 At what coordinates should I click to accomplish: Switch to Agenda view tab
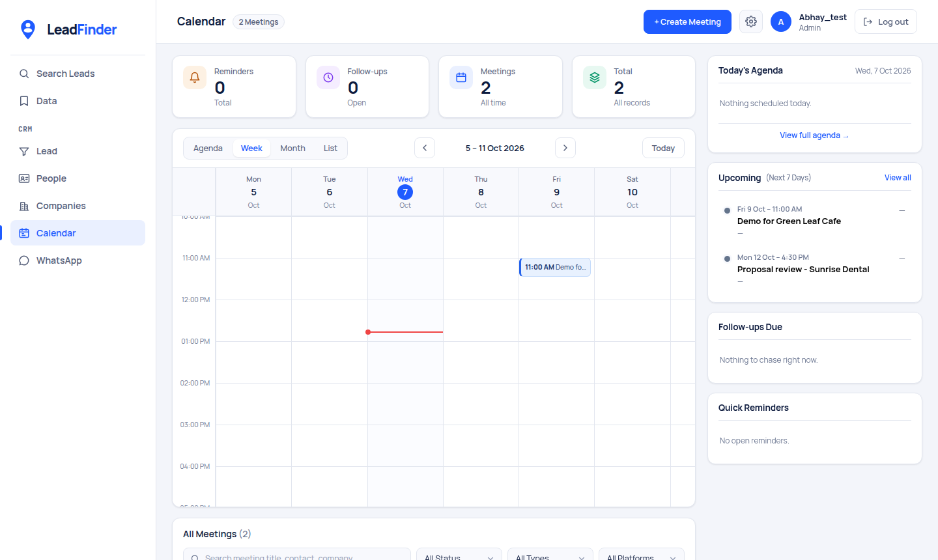click(208, 148)
